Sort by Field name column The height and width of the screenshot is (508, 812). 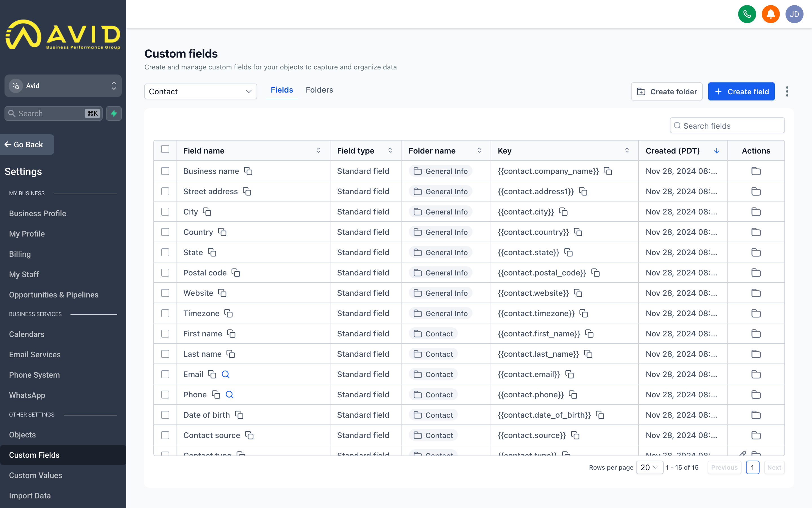coord(318,150)
